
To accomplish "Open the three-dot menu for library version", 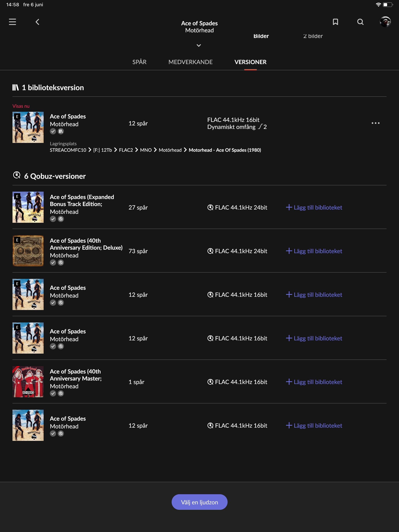I will [375, 123].
